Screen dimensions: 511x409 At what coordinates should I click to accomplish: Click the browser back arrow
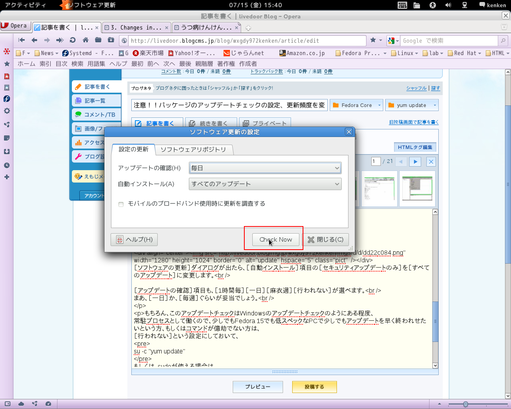coord(34,40)
